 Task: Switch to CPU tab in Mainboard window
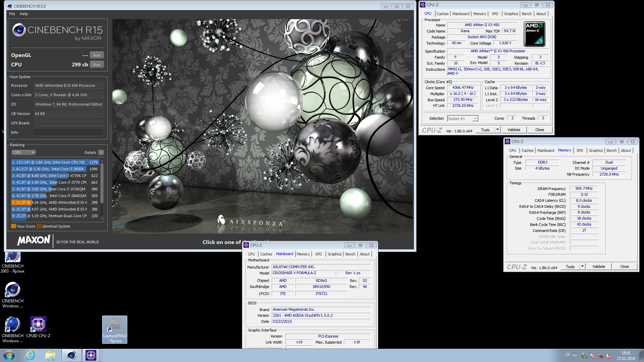251,254
